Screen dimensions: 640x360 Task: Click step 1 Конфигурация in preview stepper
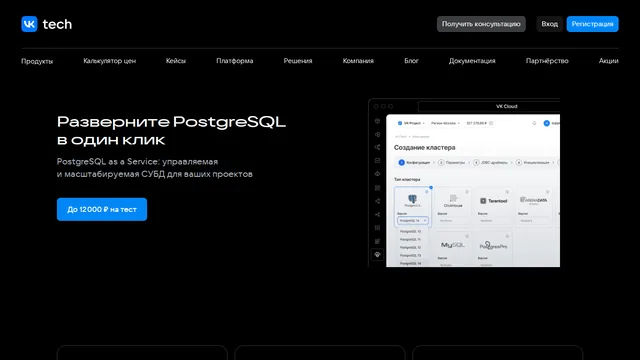click(x=414, y=162)
